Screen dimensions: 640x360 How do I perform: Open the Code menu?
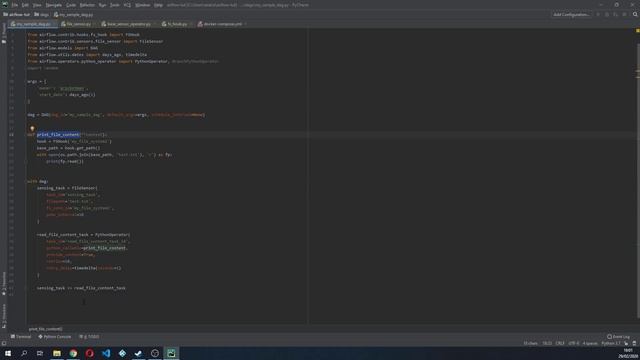tap(71, 5)
